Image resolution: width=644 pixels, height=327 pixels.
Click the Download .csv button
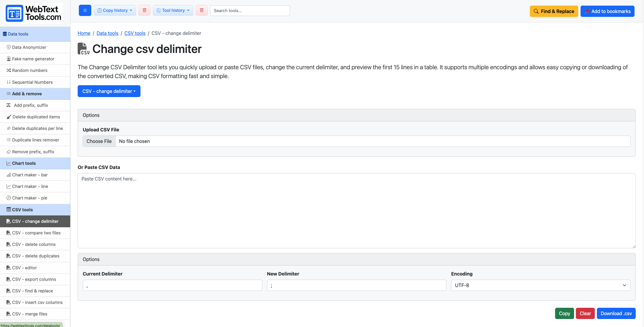point(616,313)
